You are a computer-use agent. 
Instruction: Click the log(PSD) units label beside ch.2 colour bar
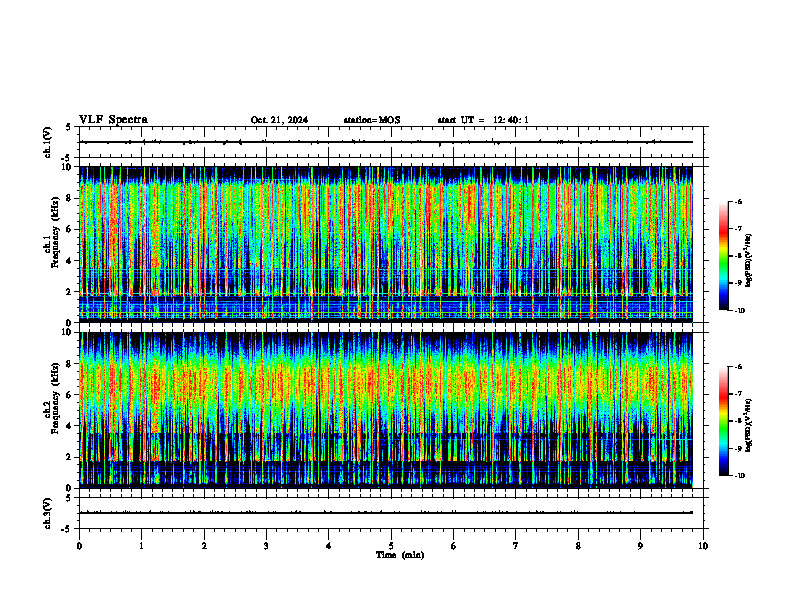(749, 425)
